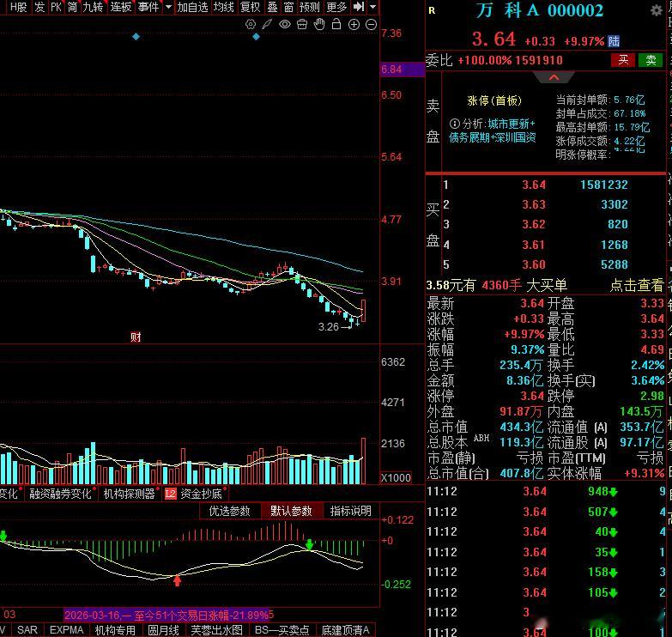Image resolution: width=672 pixels, height=637 pixels.
Task: Open the 复权 adjustment option
Action: [251, 6]
